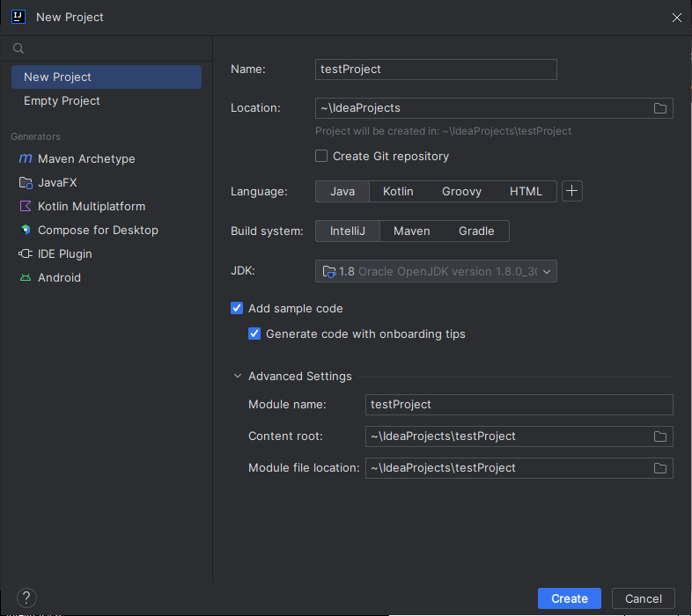Viewport: 692px width, 616px height.
Task: Click the Maven Archetype icon
Action: pos(26,158)
